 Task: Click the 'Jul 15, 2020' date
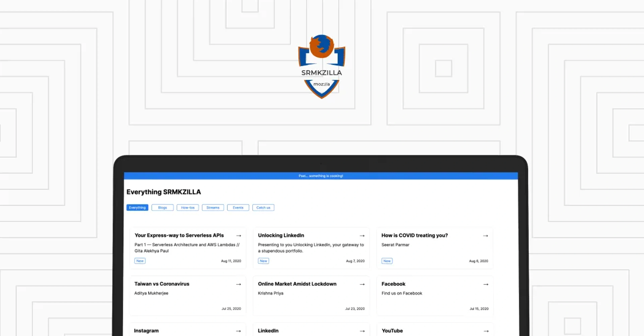click(479, 309)
